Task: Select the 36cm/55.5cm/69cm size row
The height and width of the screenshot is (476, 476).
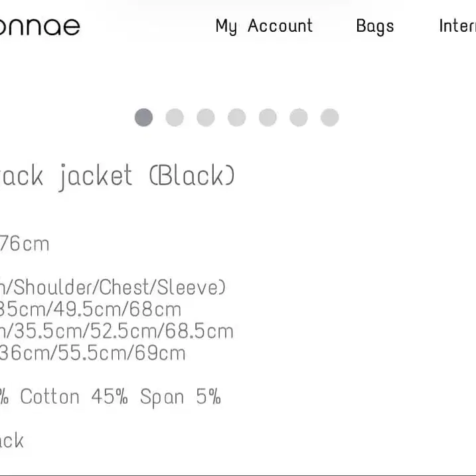Action: point(93,353)
